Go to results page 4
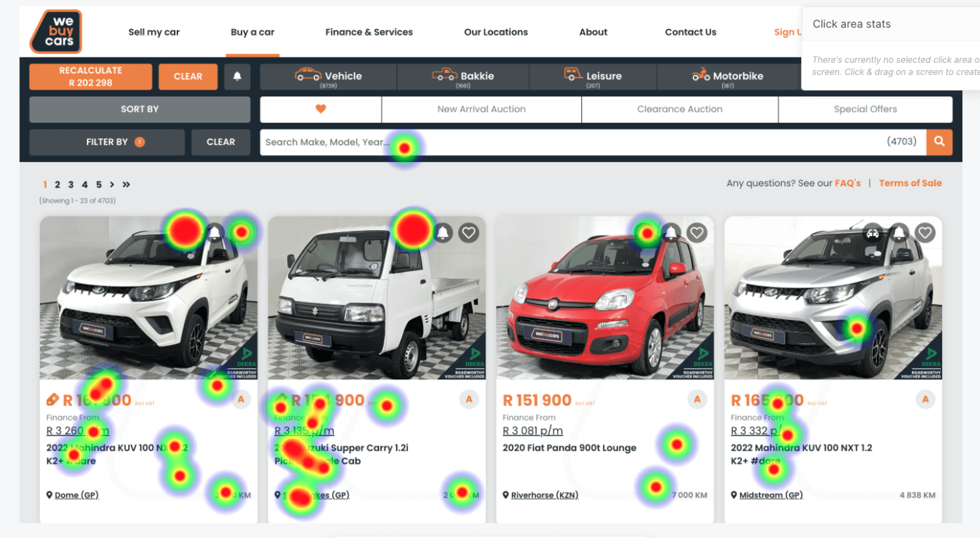This screenshot has width=980, height=538. click(x=85, y=184)
